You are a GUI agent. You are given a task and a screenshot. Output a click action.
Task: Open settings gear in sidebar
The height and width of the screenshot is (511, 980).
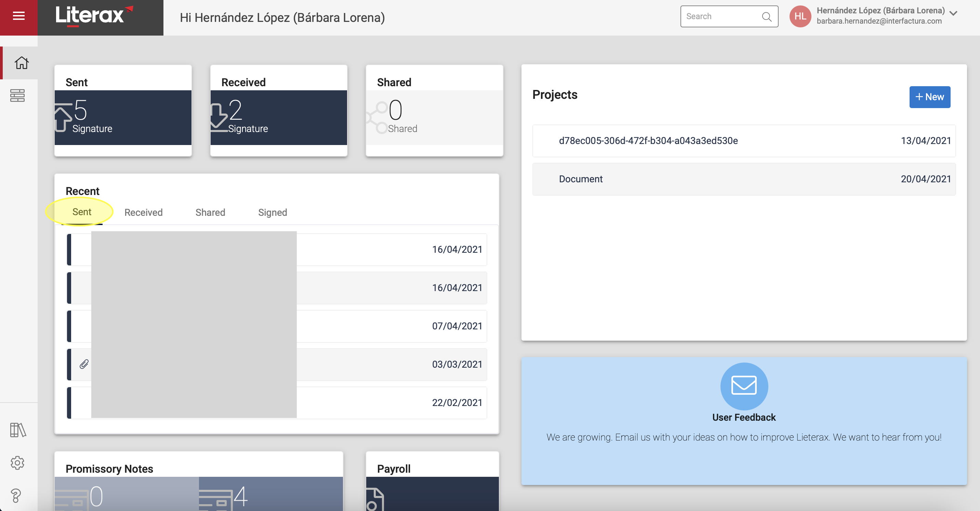click(x=17, y=463)
